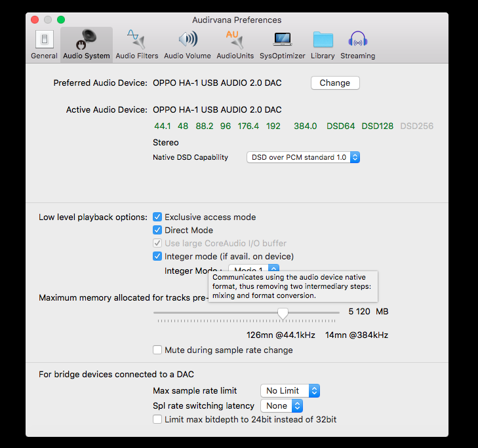Click the DSD128 format label

click(x=378, y=126)
